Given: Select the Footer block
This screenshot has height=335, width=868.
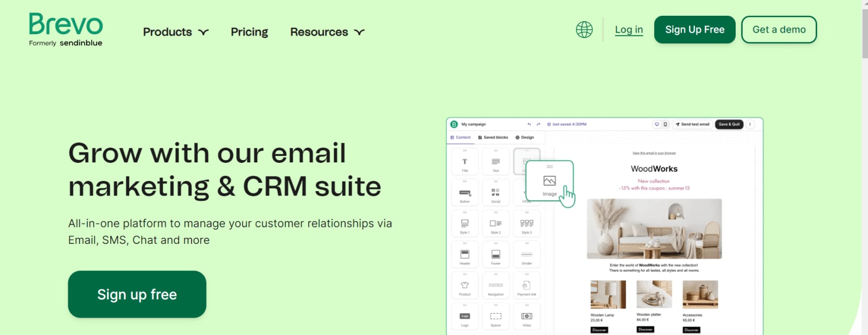Looking at the screenshot, I should 496,255.
